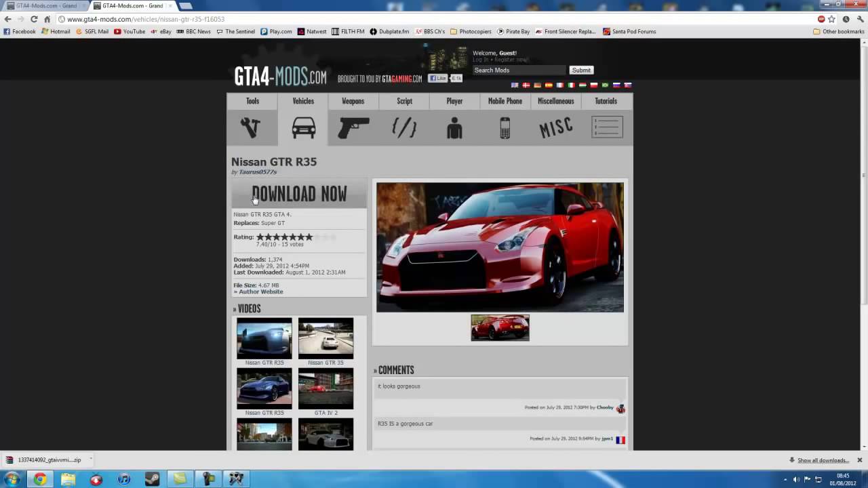Screen dimensions: 868x488
Task: Open the Miscellaneous tab label
Action: [x=555, y=101]
